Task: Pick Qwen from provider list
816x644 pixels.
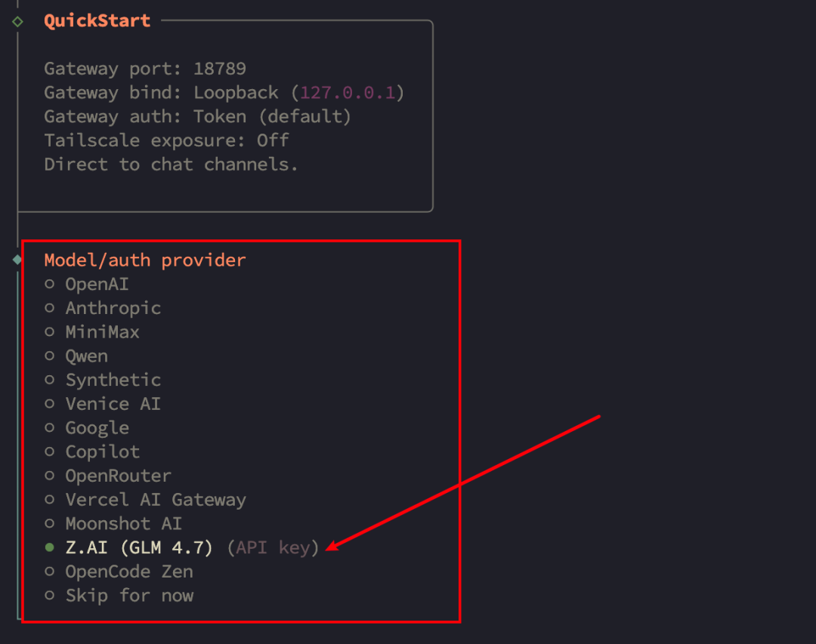Action: click(86, 356)
